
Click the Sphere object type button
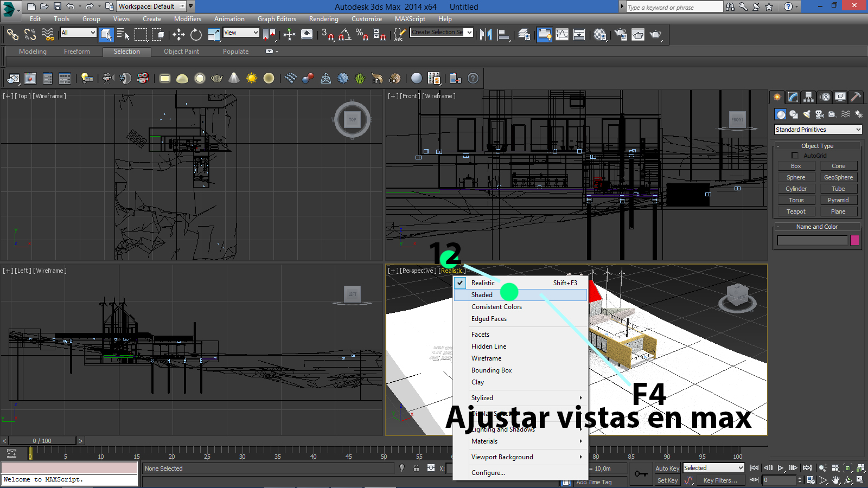click(x=796, y=177)
